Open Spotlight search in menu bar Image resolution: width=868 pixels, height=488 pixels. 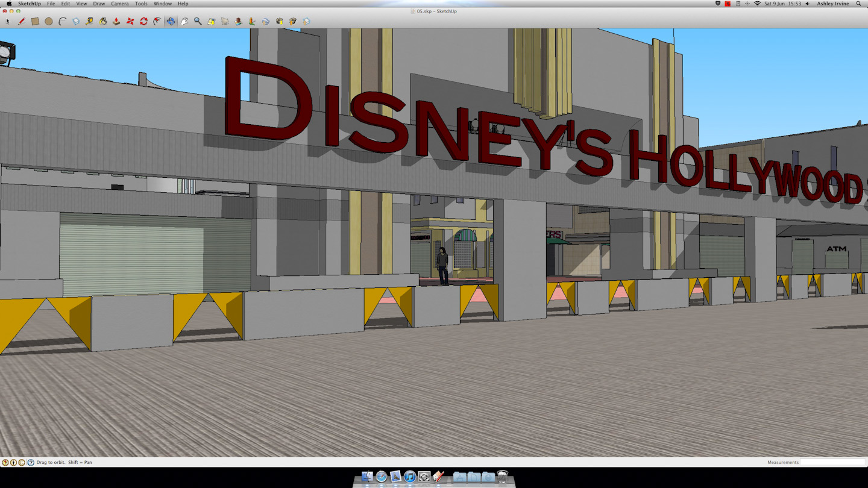coord(859,4)
